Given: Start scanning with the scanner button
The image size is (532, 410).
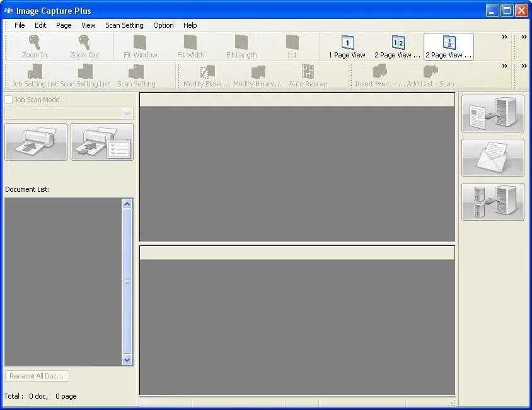Looking at the screenshot, I should (36, 142).
